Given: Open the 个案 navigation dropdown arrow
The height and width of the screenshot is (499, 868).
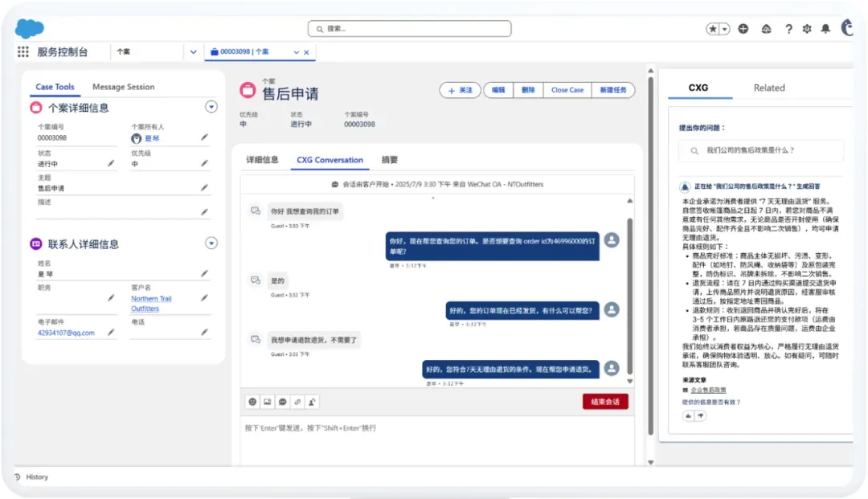Looking at the screenshot, I should point(193,52).
